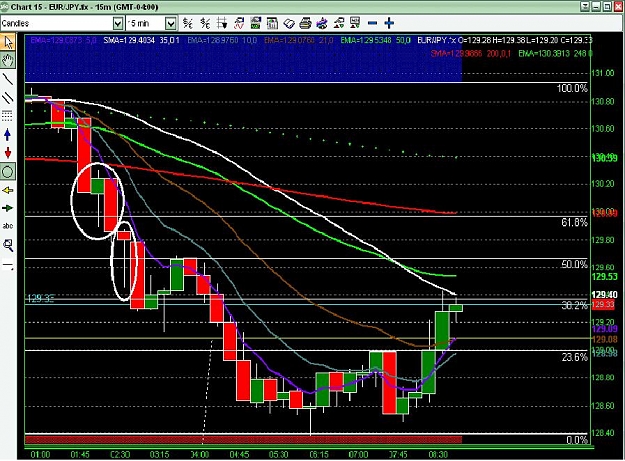625x461 pixels.
Task: Select the EMA 10 indicator label
Action: (x=222, y=40)
